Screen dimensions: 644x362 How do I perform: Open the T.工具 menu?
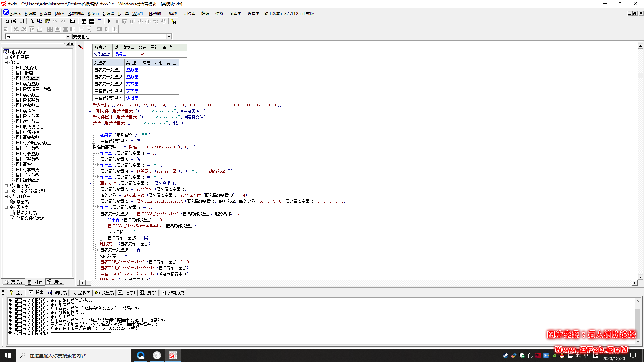123,14
